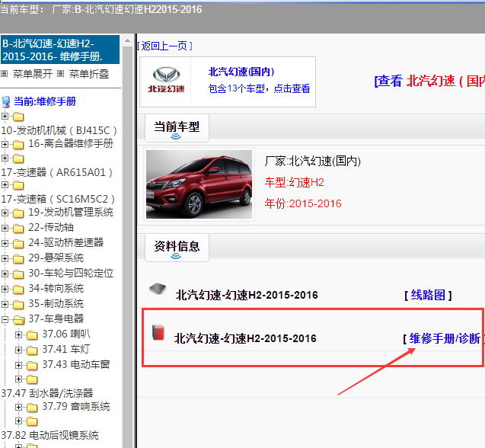Click the 查看 北汽幻速 (国内 link
The height and width of the screenshot is (448, 485).
coord(429,81)
